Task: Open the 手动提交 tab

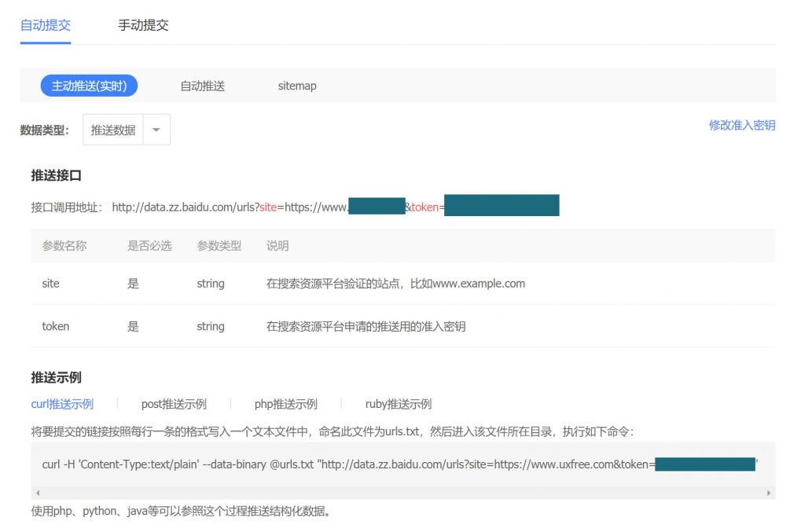Action: coord(143,25)
